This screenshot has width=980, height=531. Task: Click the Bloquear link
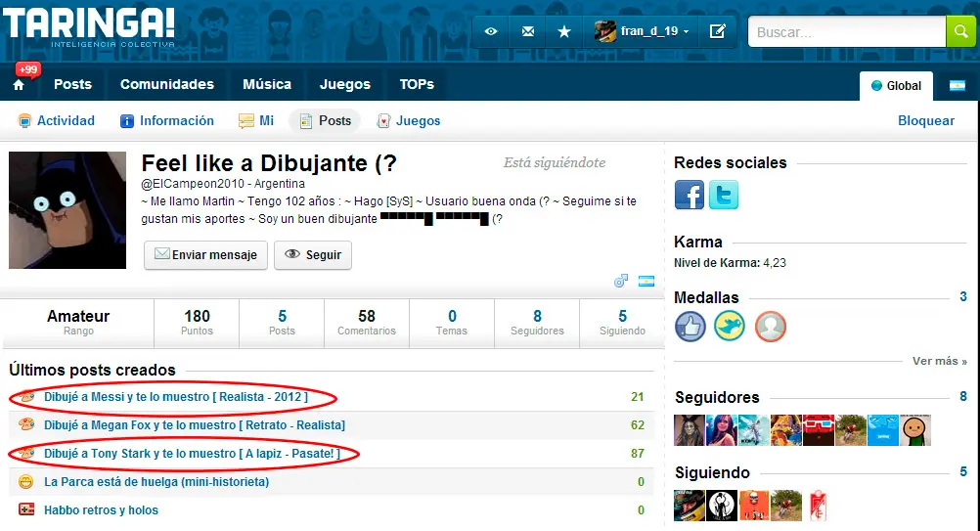(925, 120)
